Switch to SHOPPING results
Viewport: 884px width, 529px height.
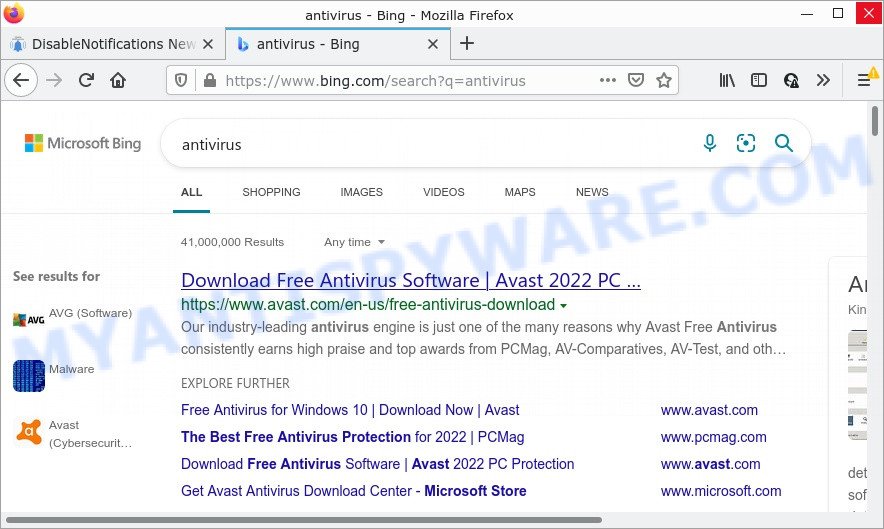tap(271, 192)
